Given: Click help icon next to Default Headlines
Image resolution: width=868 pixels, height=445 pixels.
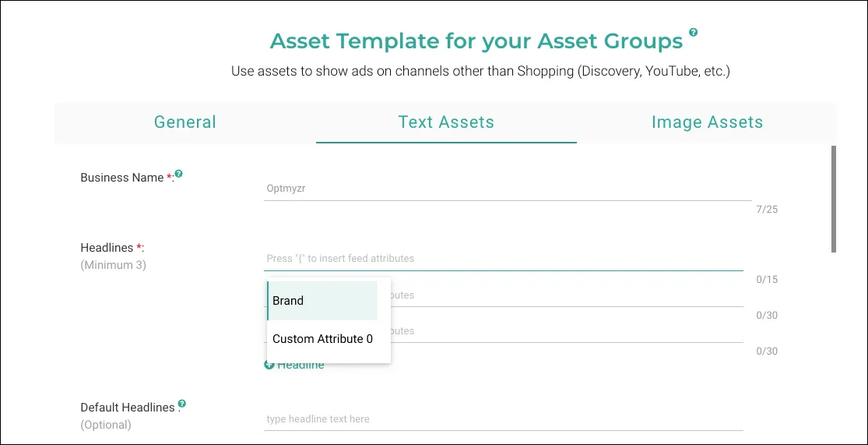Looking at the screenshot, I should click(182, 404).
